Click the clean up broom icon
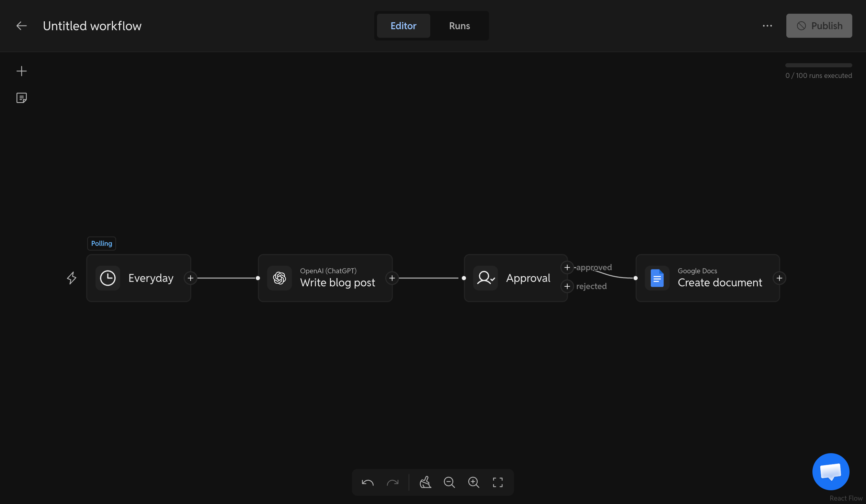The width and height of the screenshot is (866, 504). pyautogui.click(x=425, y=482)
